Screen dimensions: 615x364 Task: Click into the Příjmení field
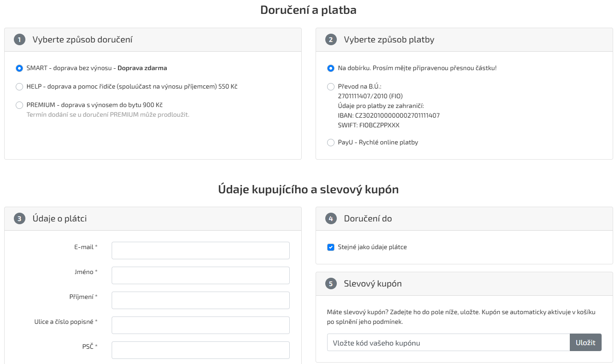pos(200,300)
